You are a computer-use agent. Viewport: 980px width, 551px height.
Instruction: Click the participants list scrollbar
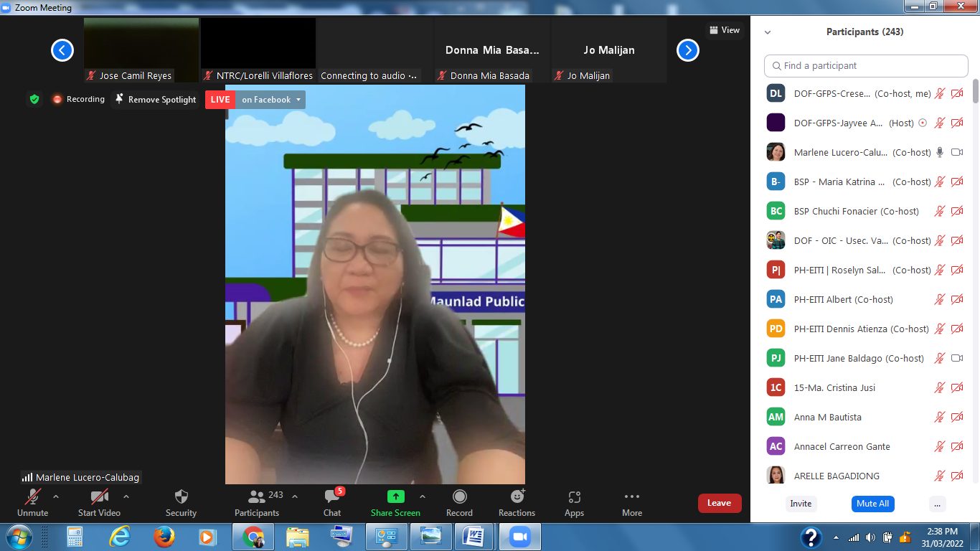point(975,91)
